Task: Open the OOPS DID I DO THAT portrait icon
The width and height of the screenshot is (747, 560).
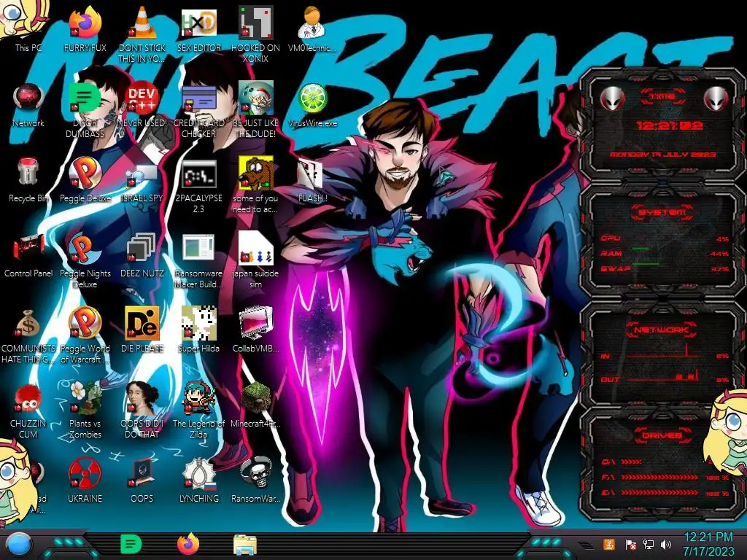Action: click(x=142, y=411)
